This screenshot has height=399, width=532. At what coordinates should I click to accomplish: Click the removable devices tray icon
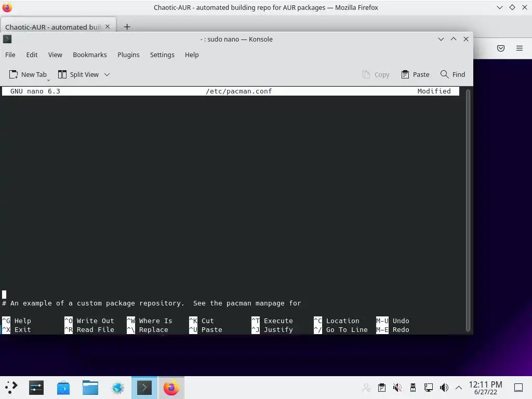pyautogui.click(x=413, y=388)
